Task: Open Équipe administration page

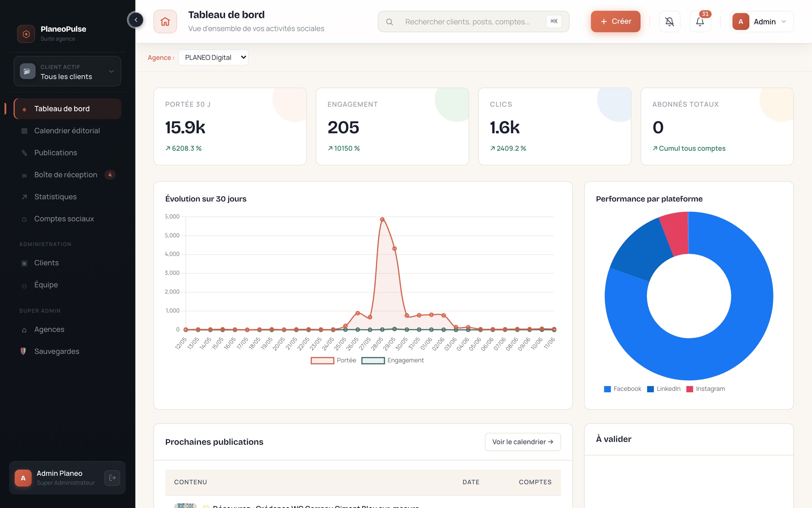Action: pyautogui.click(x=68, y=285)
